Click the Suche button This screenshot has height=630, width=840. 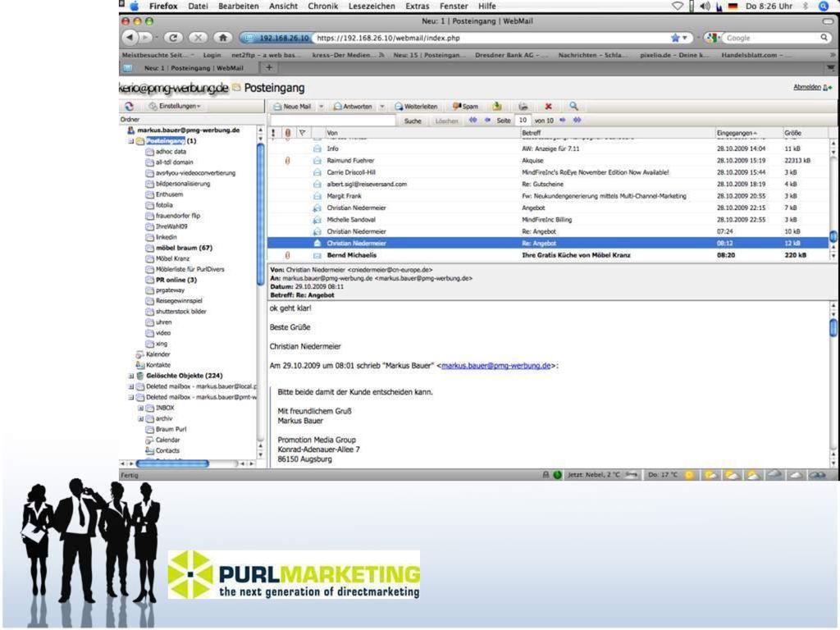click(413, 121)
